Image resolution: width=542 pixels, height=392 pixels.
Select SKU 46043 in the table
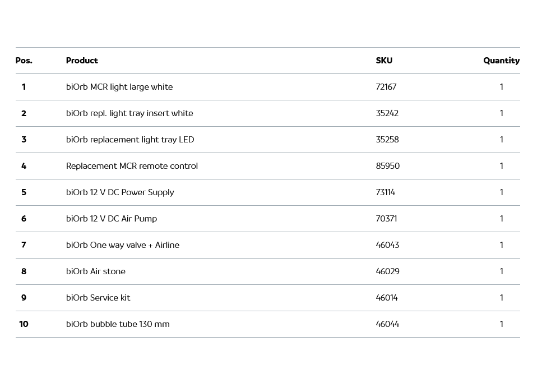pos(387,245)
